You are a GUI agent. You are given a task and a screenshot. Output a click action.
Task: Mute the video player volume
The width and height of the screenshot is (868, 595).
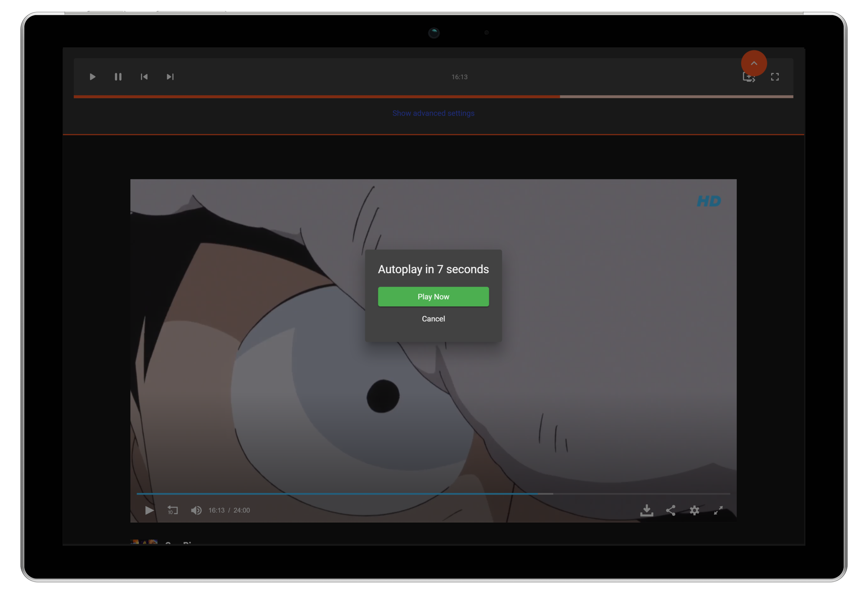click(196, 510)
